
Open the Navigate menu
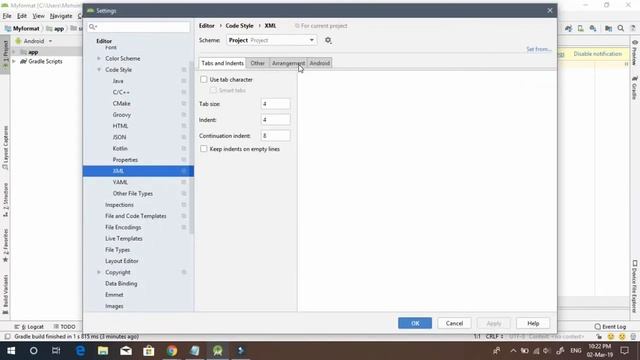tap(61, 16)
